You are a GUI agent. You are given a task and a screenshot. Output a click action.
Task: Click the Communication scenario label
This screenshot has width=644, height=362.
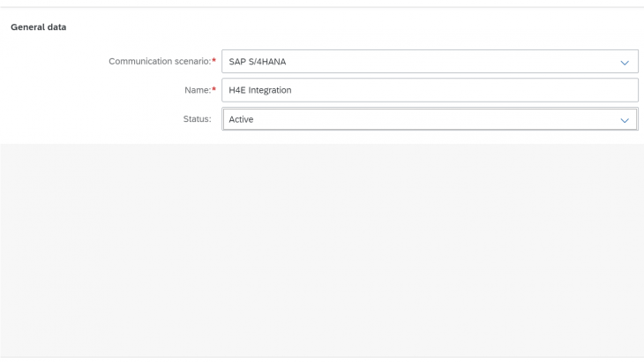point(160,61)
